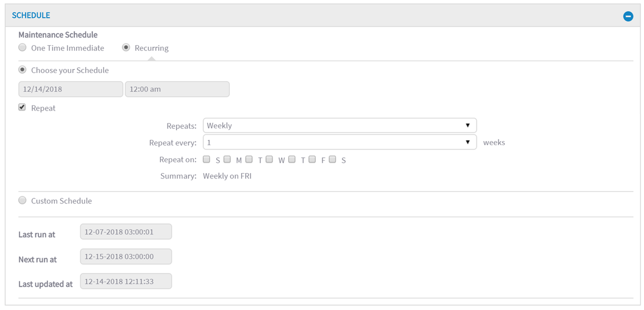Uncheck the Repeat checkbox
Viewport: 644px width, 310px height.
[22, 108]
